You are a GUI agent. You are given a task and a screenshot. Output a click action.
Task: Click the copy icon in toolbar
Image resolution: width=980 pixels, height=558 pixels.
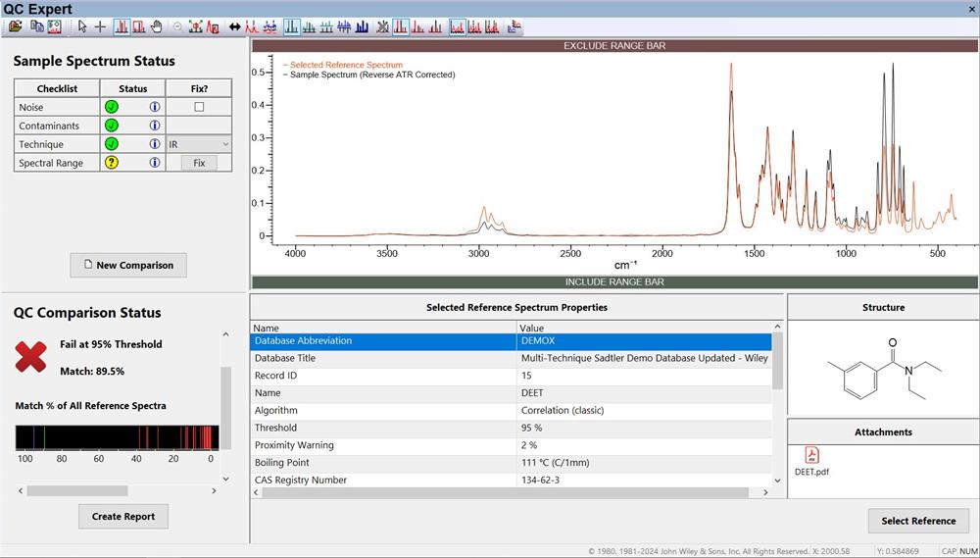36,26
